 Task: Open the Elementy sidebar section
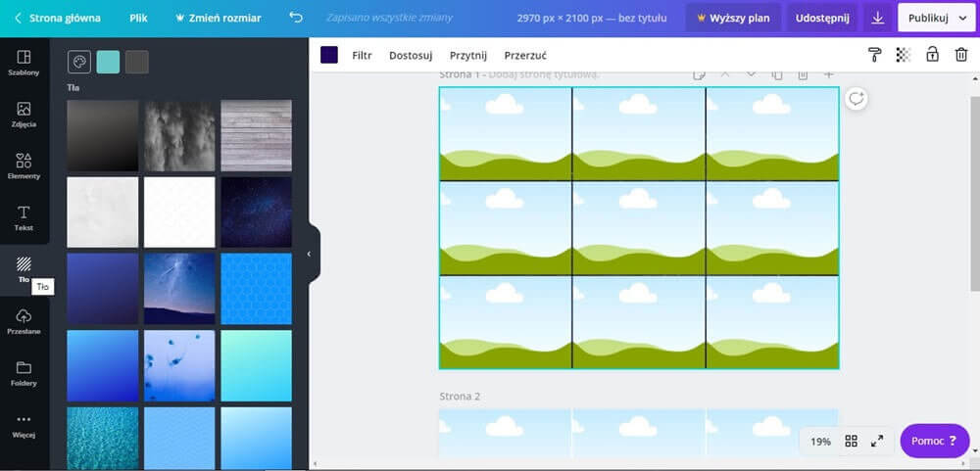(x=24, y=165)
